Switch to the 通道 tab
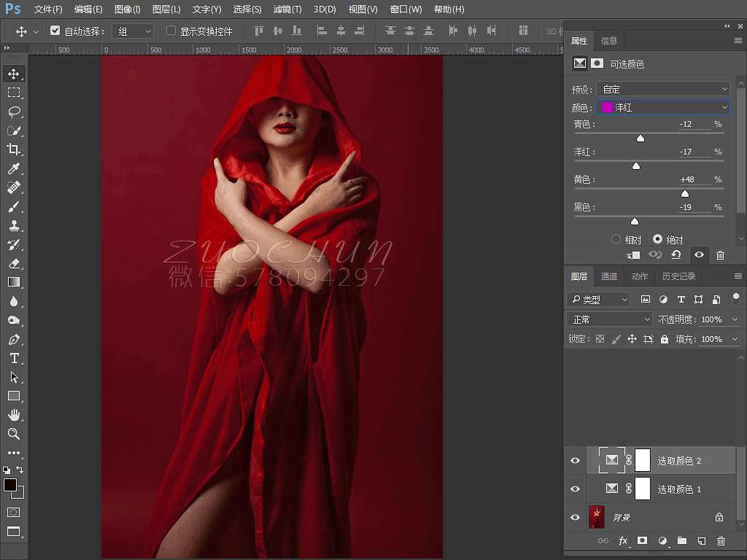Screen dimensions: 747x560 point(609,276)
